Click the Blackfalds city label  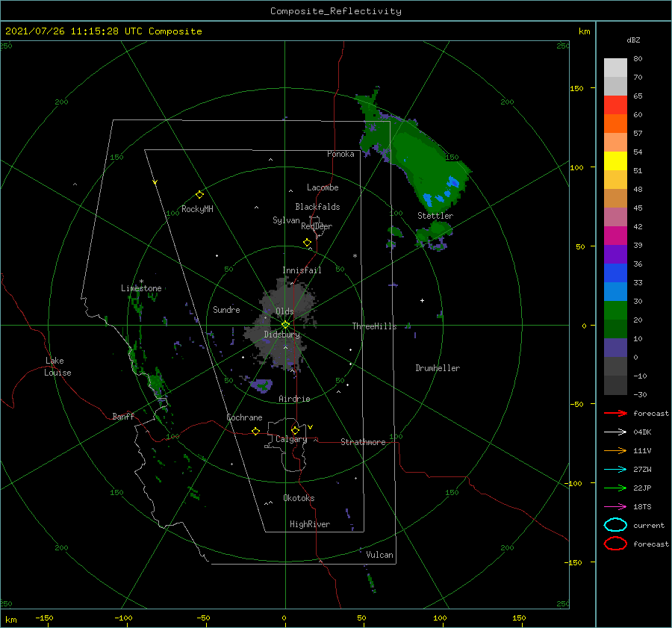(317, 207)
